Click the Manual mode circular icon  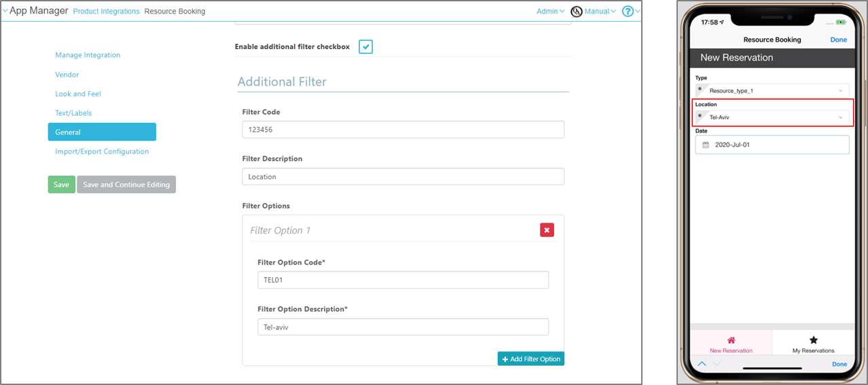coord(577,12)
